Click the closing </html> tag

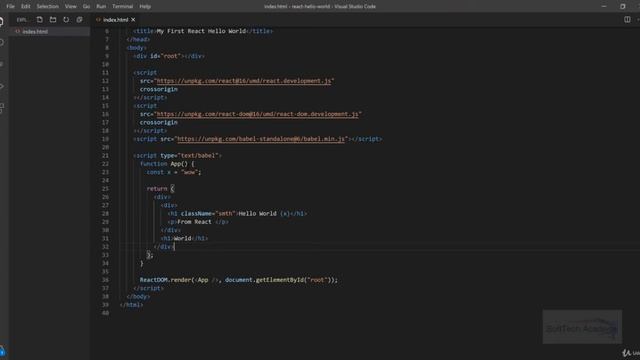tap(131, 305)
